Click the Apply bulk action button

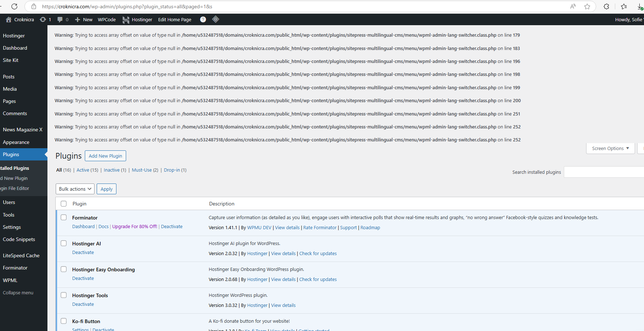tap(106, 189)
